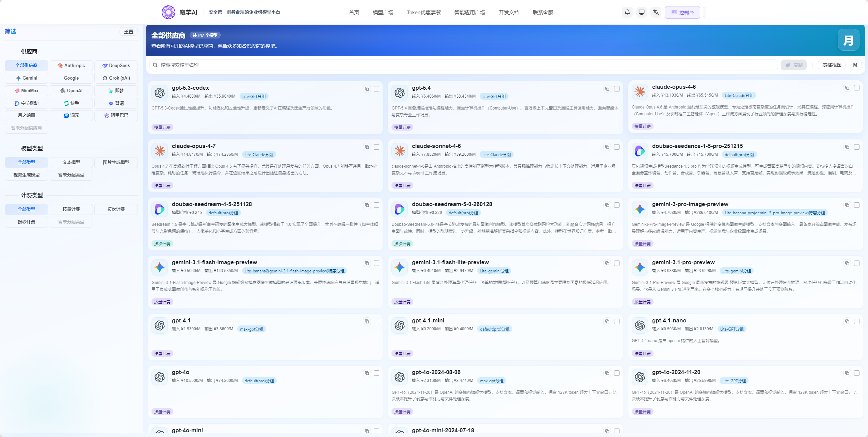This screenshot has width=868, height=437.
Task: Switch to 表格视图 table view
Action: tap(832, 65)
